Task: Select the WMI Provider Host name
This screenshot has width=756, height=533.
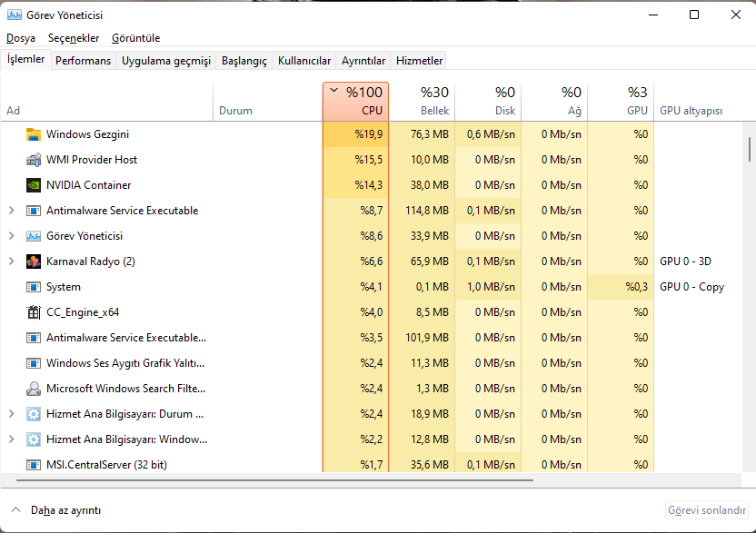Action: [92, 160]
